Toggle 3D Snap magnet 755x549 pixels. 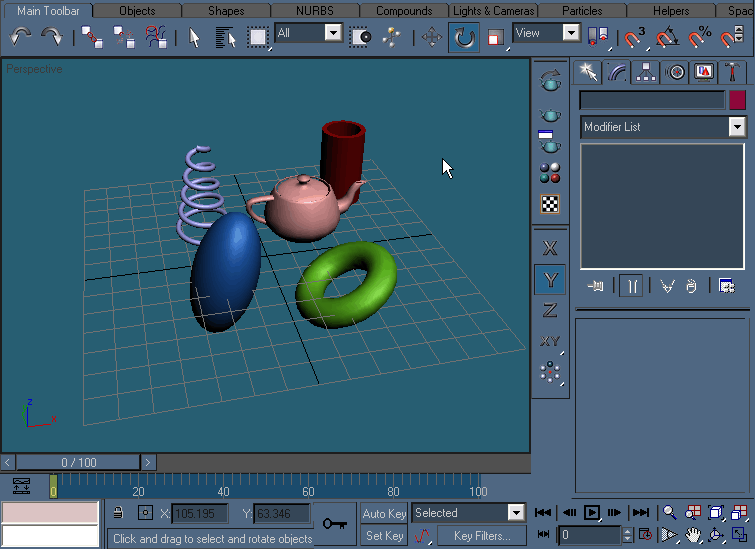coord(635,37)
